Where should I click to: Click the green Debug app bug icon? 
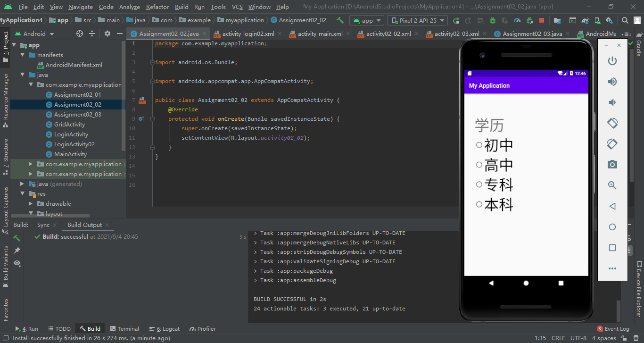coord(493,20)
